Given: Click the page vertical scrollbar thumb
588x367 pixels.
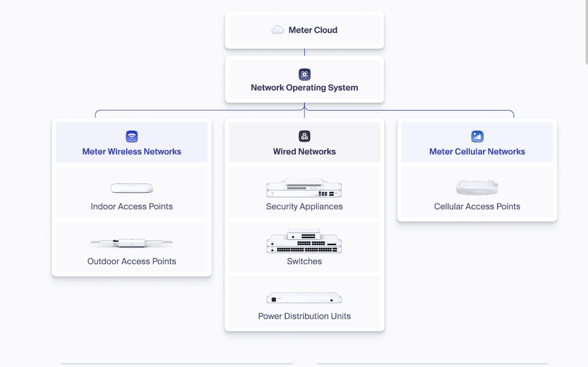Looking at the screenshot, I should (586, 32).
